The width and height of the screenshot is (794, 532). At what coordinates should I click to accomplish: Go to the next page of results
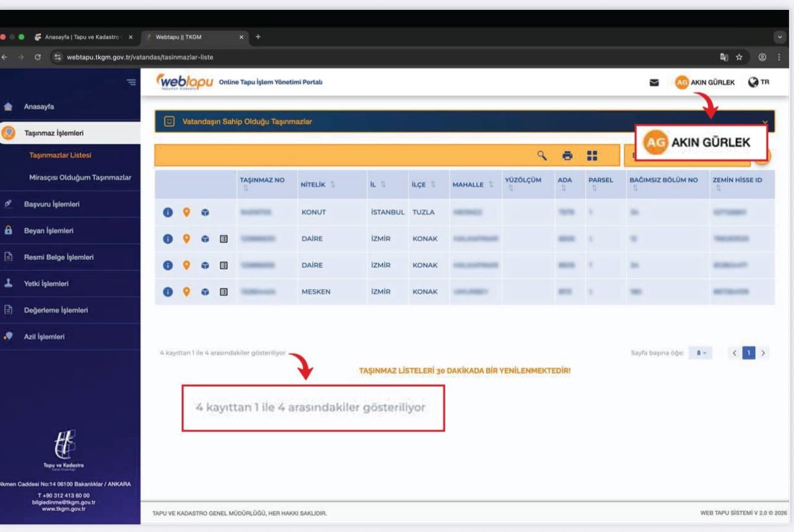point(763,353)
